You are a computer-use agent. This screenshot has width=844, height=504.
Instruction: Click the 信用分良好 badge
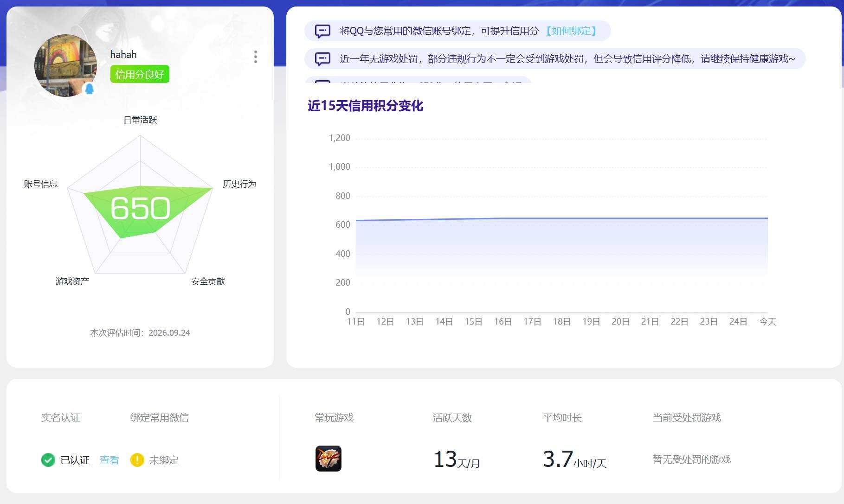pos(140,74)
